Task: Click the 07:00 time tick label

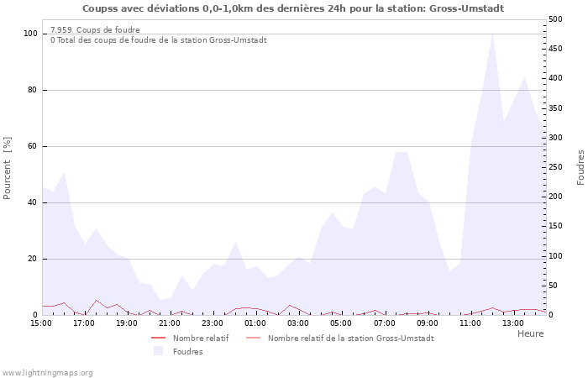Action: point(385,323)
